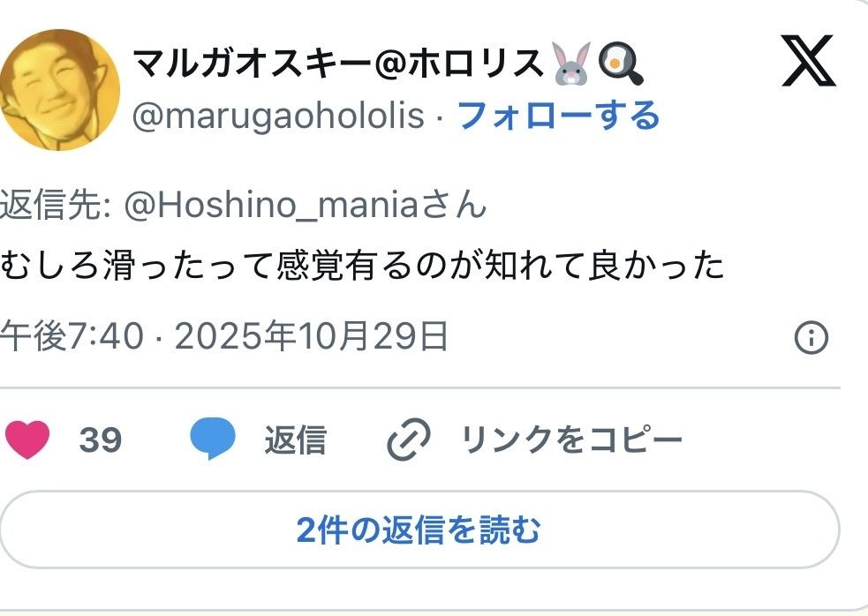The height and width of the screenshot is (616, 868).
Task: Click リンクをコピー copy link text
Action: click(571, 440)
